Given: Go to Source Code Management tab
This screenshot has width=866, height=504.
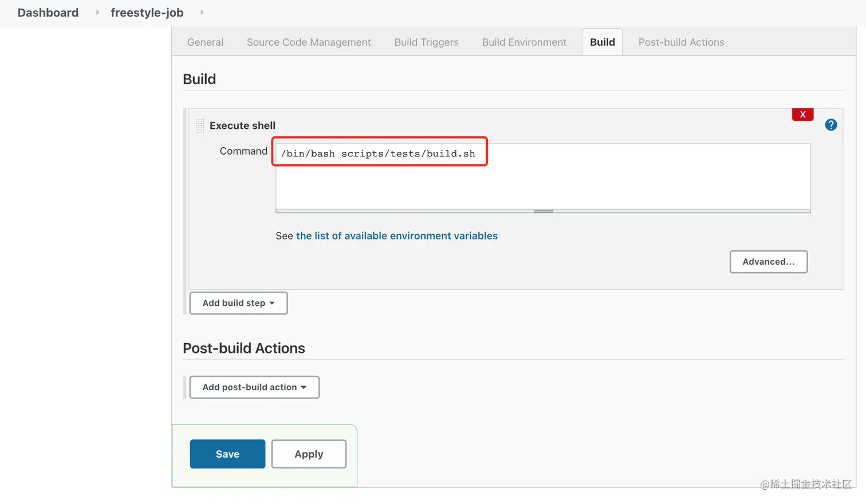Looking at the screenshot, I should pos(309,42).
